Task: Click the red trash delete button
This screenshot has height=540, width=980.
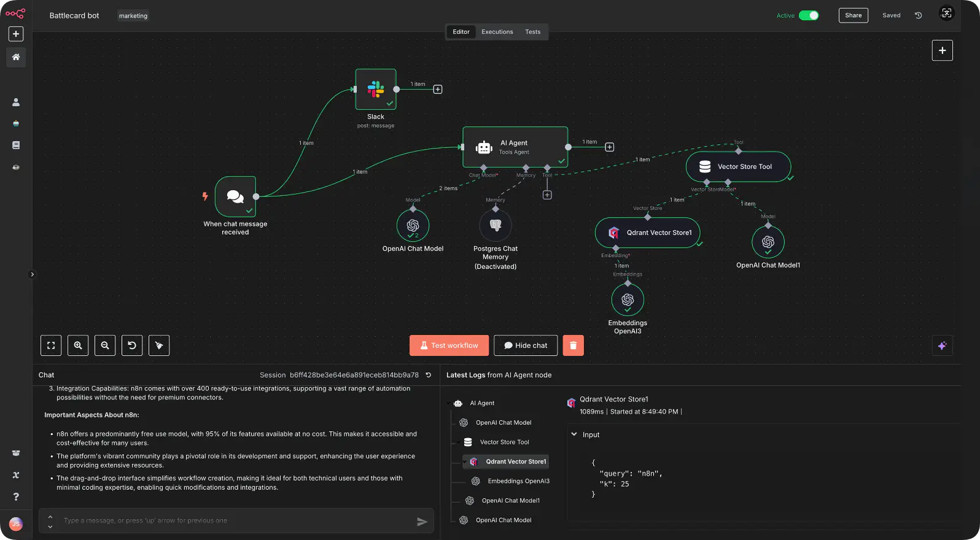Action: (x=574, y=345)
